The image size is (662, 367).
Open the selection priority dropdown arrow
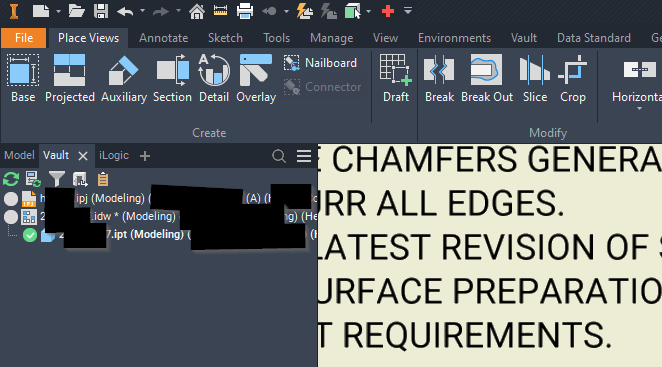[x=369, y=11]
